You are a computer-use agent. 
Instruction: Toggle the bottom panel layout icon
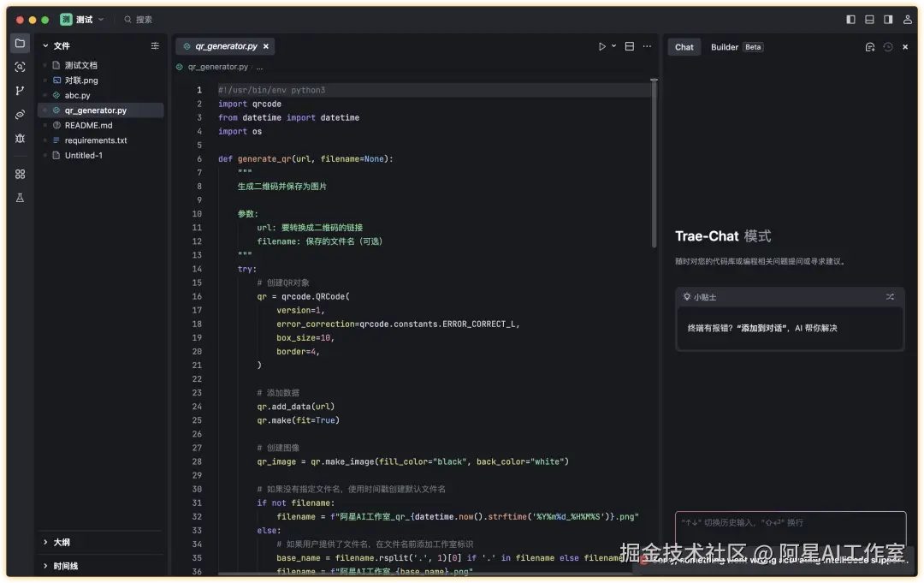(869, 20)
